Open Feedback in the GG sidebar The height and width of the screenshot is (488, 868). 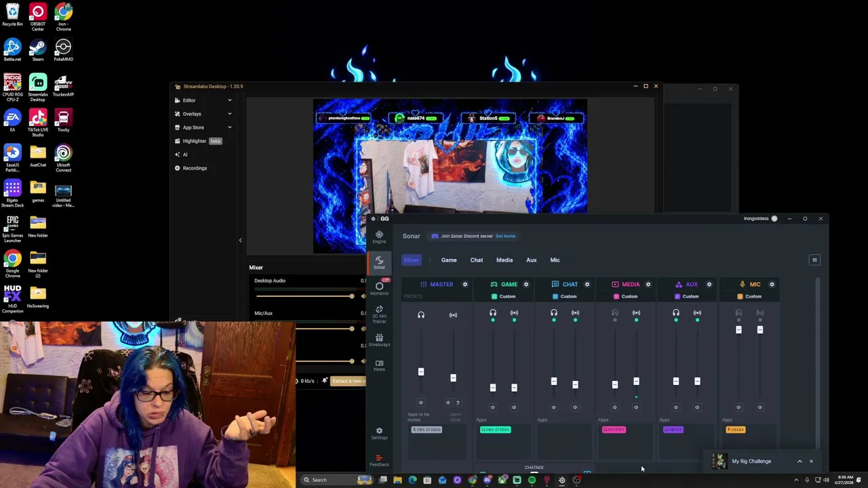379,461
